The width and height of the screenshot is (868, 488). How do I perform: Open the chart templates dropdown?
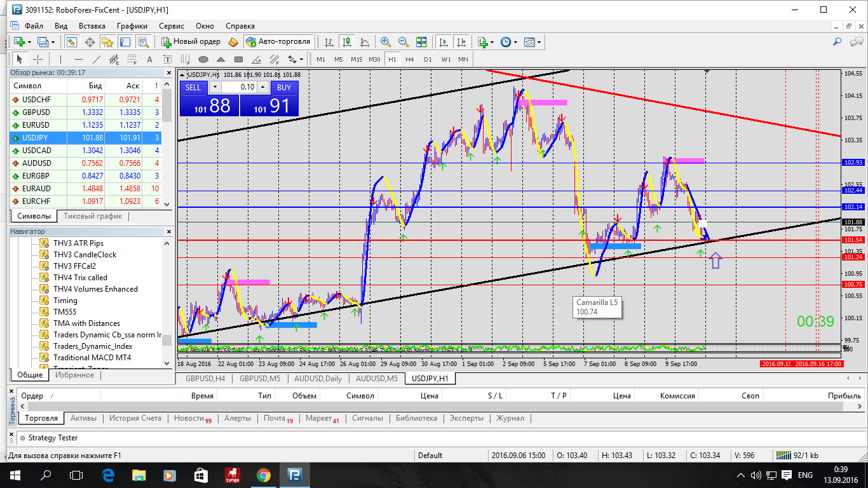pyautogui.click(x=533, y=42)
